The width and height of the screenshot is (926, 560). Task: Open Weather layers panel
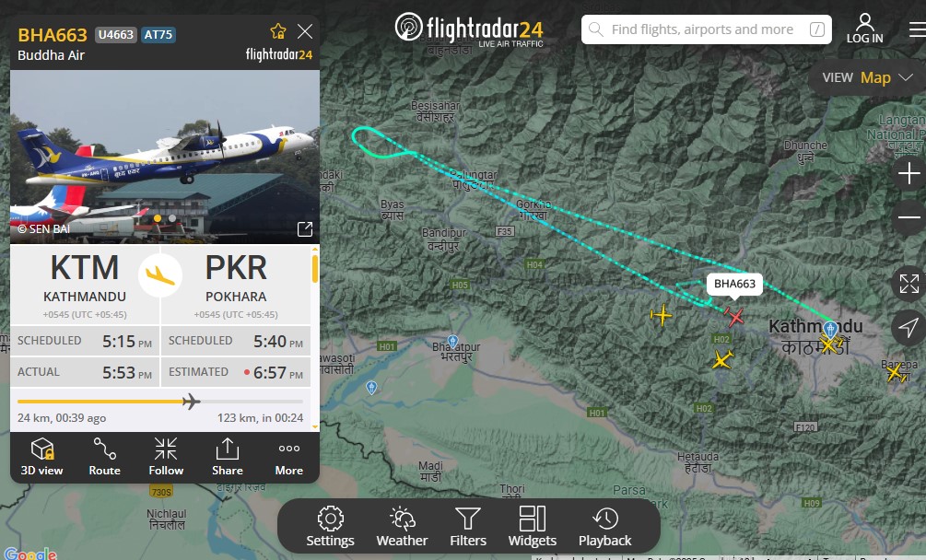point(402,526)
